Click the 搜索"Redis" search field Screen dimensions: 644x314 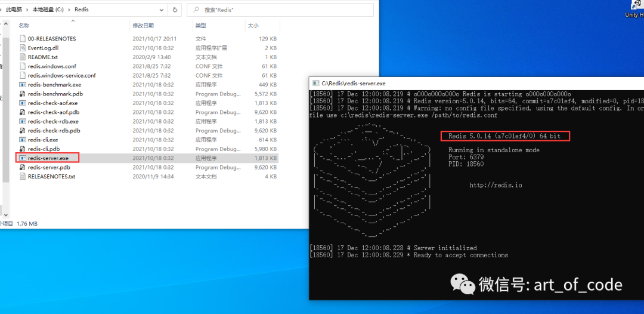pyautogui.click(x=280, y=10)
